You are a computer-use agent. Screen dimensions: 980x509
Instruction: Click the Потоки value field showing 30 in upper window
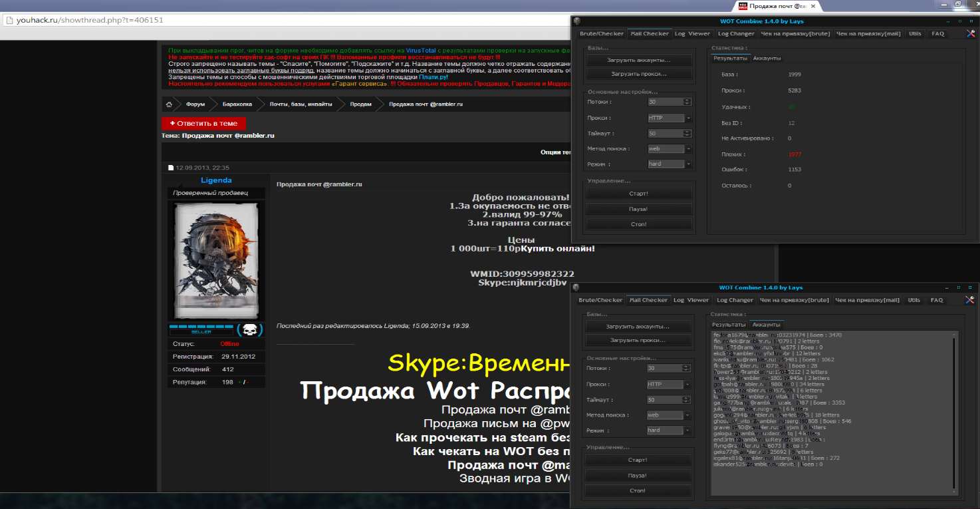[x=666, y=102]
